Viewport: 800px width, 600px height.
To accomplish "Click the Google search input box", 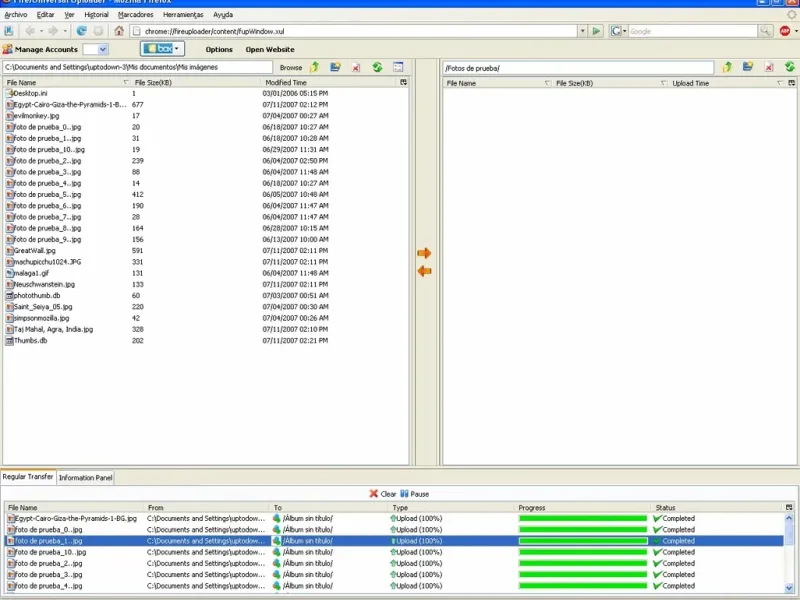I will pyautogui.click(x=692, y=31).
